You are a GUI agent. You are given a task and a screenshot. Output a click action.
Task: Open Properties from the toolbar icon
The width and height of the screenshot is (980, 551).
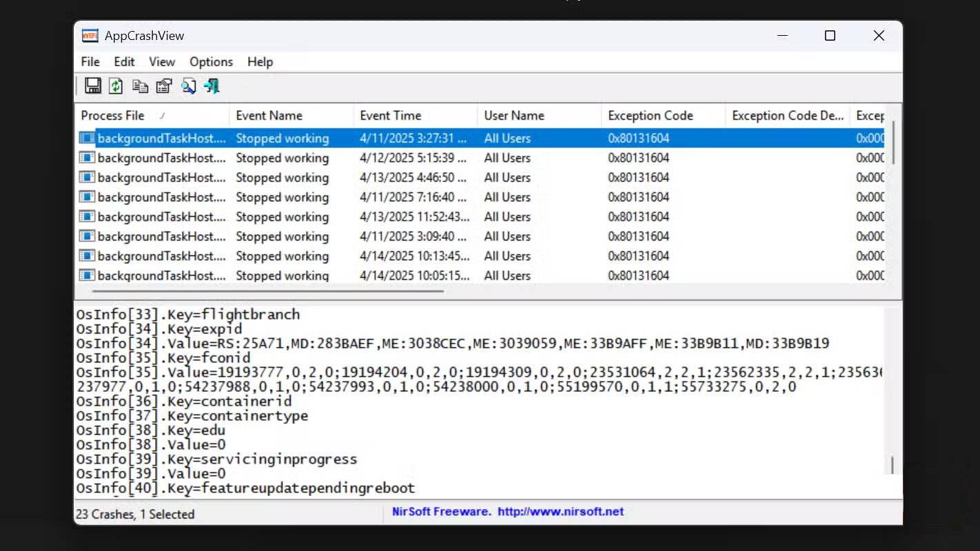[163, 86]
